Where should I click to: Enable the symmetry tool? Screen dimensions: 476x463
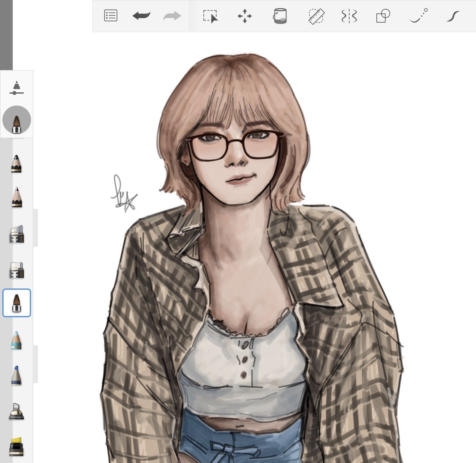[x=349, y=16]
